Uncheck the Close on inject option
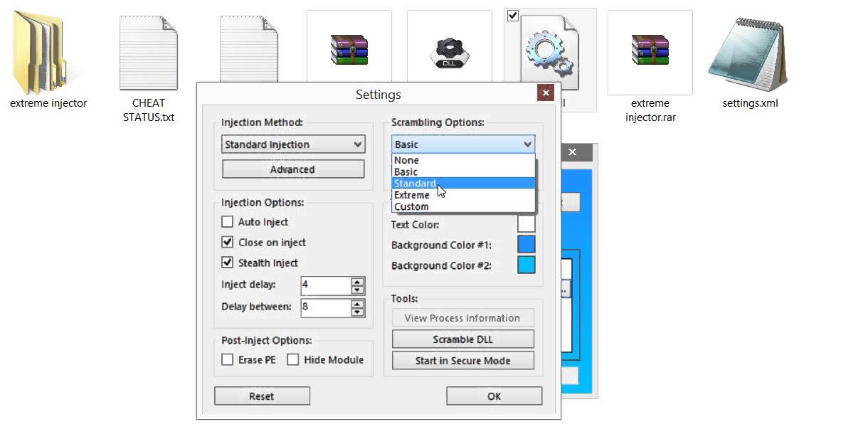The width and height of the screenshot is (868, 444). click(228, 242)
